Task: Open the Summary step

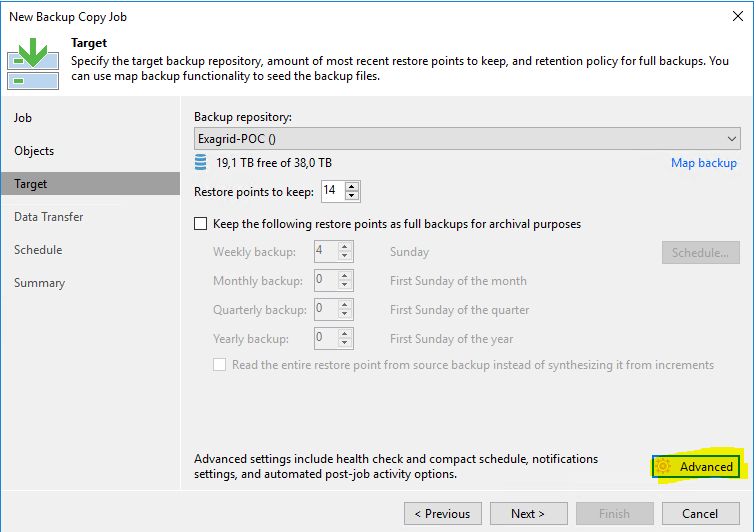Action: tap(39, 283)
